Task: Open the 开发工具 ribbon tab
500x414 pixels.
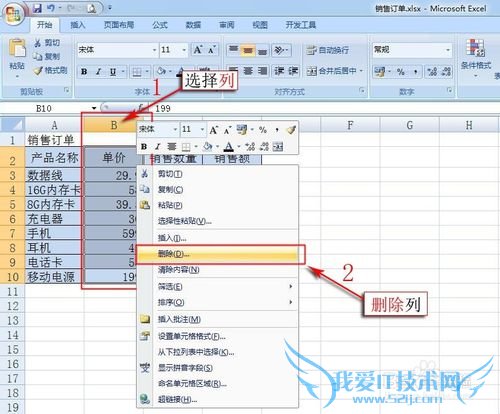Action: [301, 25]
